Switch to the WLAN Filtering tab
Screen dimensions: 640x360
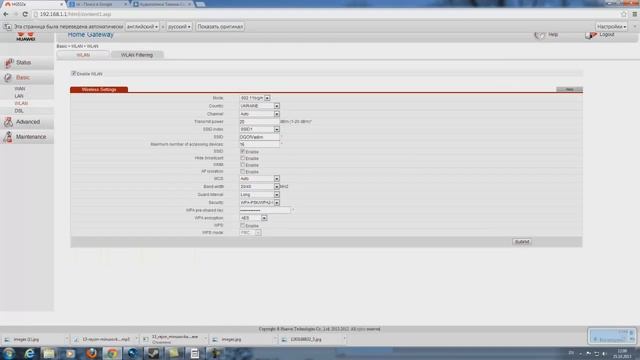click(137, 55)
